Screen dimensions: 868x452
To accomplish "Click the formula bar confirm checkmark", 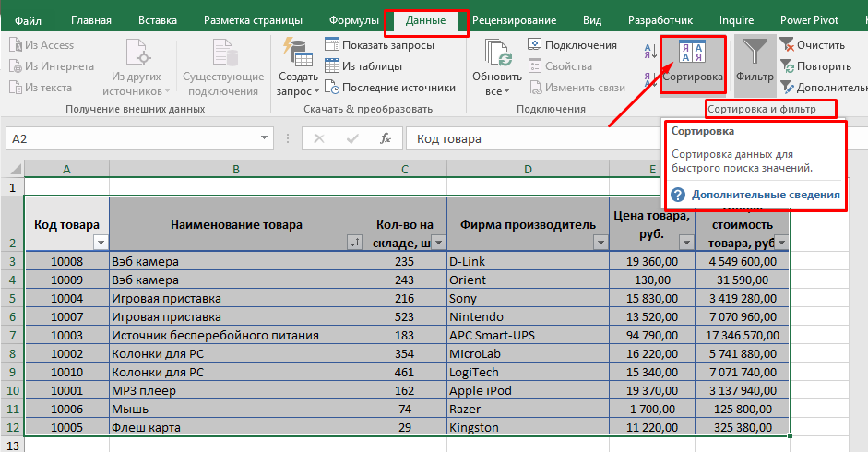I will pos(352,138).
